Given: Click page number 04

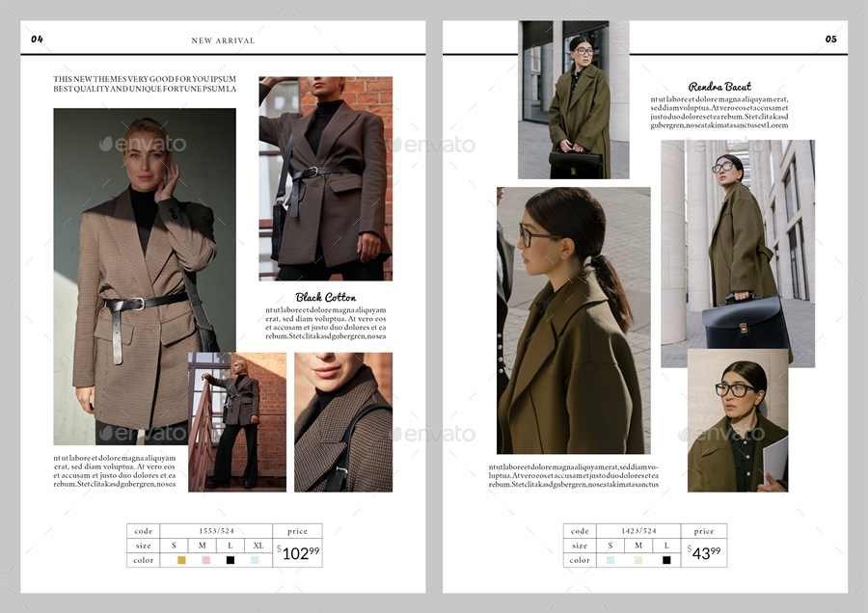Looking at the screenshot, I should click(x=37, y=40).
